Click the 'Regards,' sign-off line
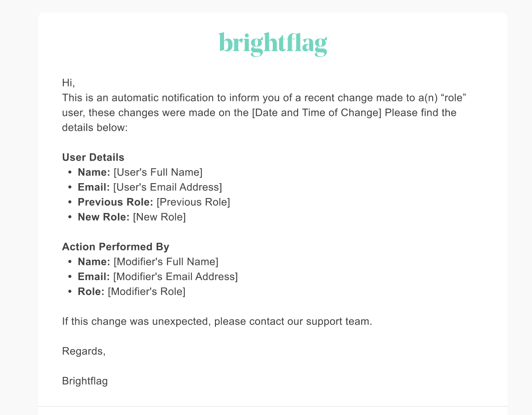532x415 pixels. [84, 351]
